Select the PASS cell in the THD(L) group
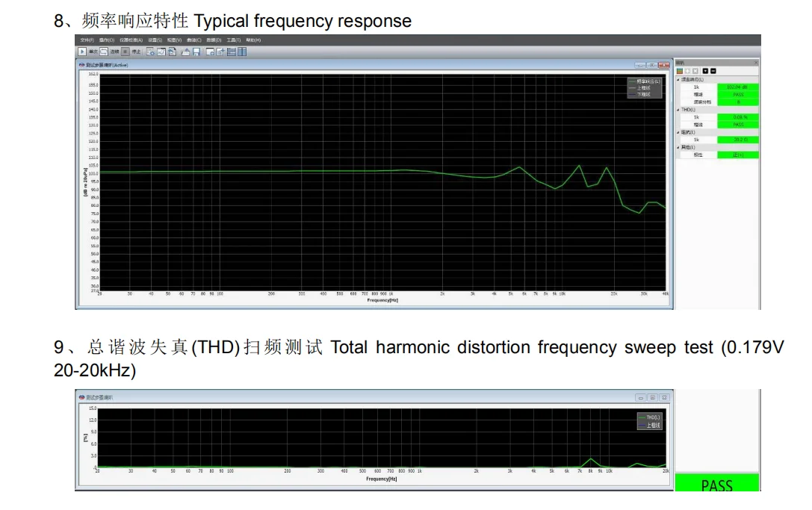This screenshot has width=812, height=510. 738,125
